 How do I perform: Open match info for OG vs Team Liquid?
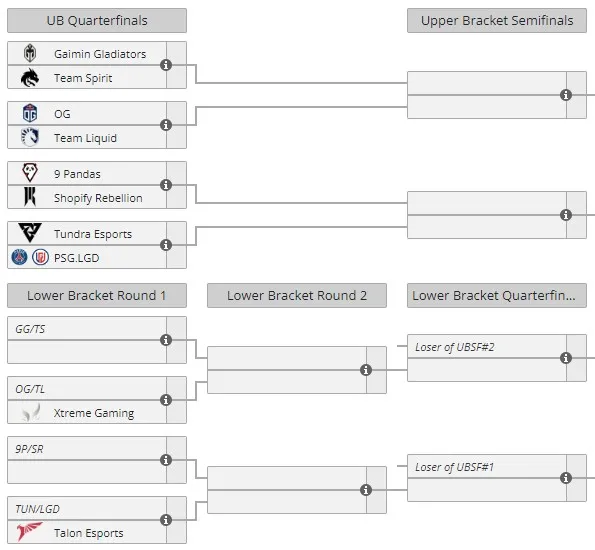point(166,125)
